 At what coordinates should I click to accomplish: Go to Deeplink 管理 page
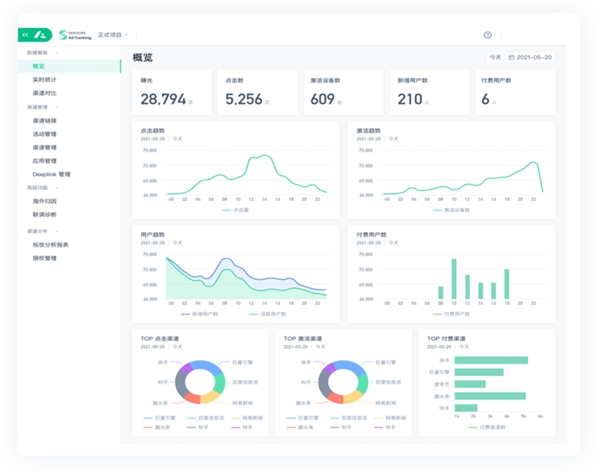(x=52, y=174)
